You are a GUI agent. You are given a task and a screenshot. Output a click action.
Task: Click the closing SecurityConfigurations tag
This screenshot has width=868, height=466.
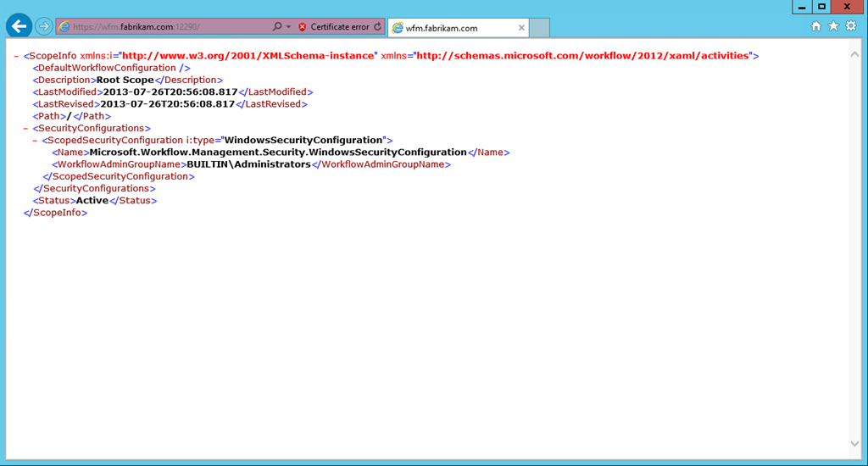[94, 189]
